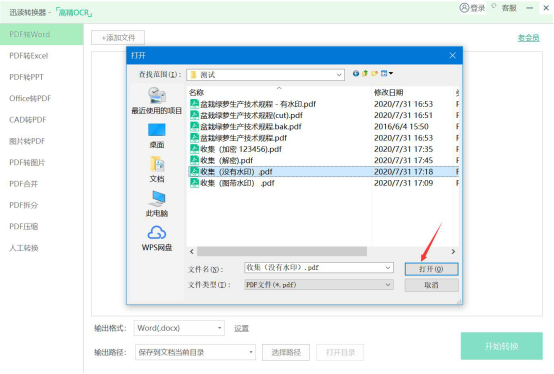Open the 输出格式 Word(.docx) dropdown

(x=179, y=328)
